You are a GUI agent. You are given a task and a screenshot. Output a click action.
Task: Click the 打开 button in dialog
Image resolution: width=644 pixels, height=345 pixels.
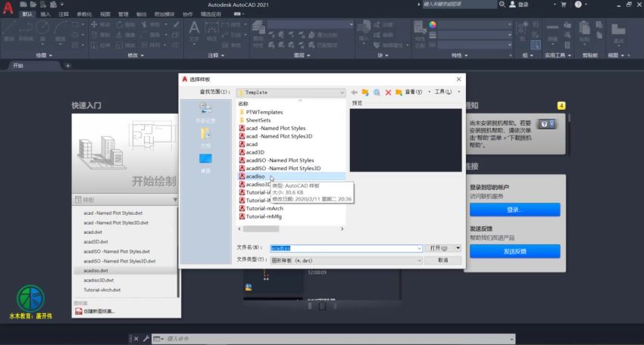pyautogui.click(x=439, y=248)
